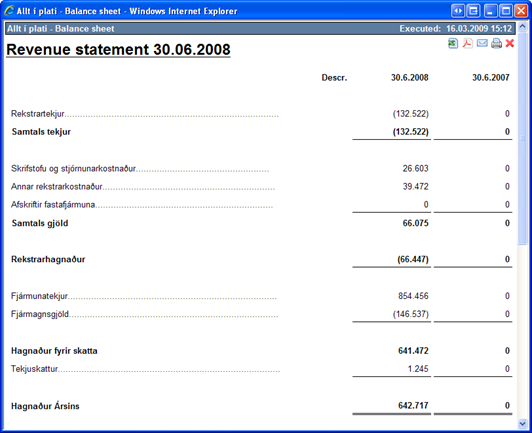This screenshot has height=433, width=532.
Task: Select the Rekstrartekjur row label
Action: point(38,114)
